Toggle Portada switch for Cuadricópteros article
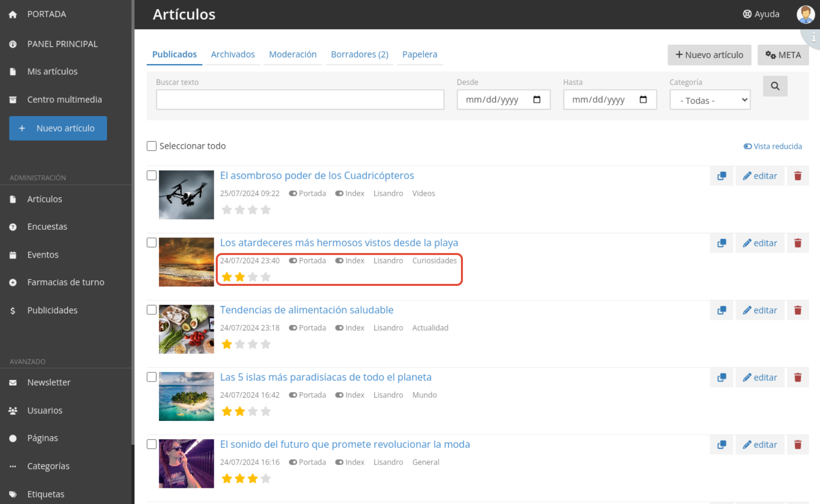The width and height of the screenshot is (820, 504). click(x=293, y=193)
